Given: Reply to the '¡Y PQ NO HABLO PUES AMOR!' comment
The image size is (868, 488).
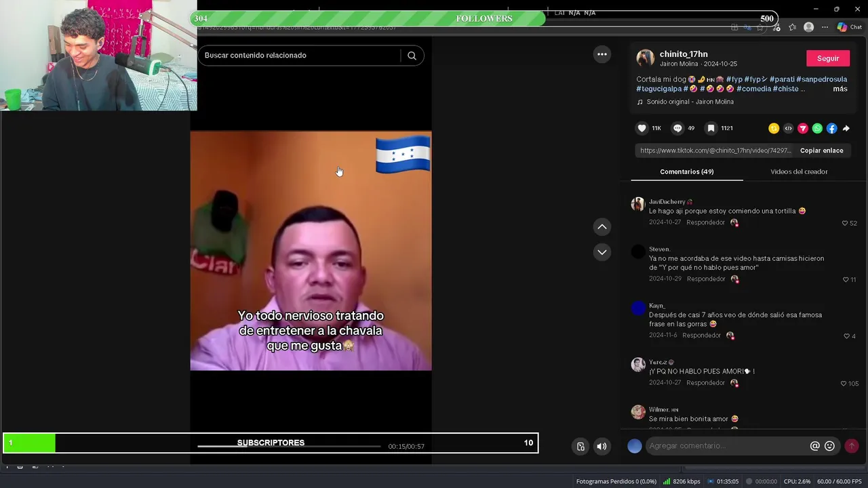Looking at the screenshot, I should point(705,383).
